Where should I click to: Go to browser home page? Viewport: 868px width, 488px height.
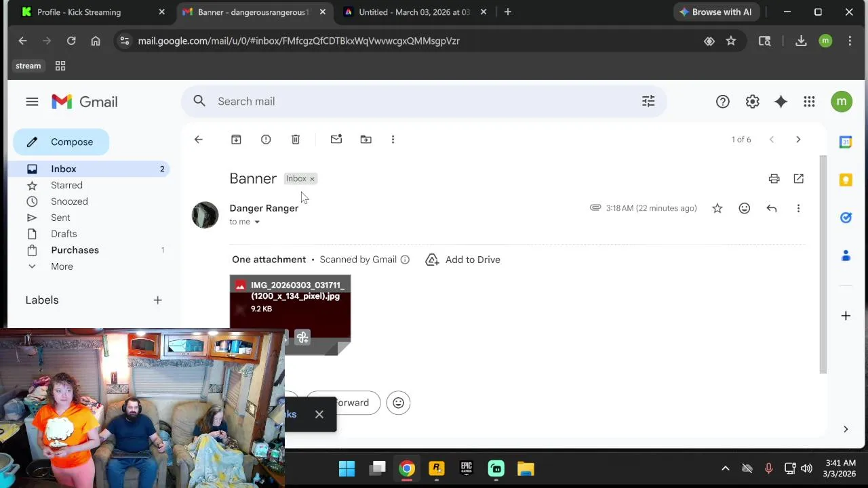coord(96,41)
